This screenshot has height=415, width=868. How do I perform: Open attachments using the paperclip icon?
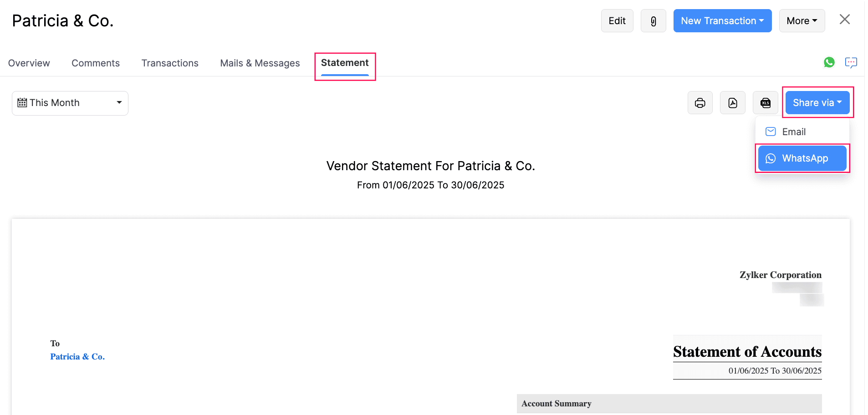coord(653,20)
